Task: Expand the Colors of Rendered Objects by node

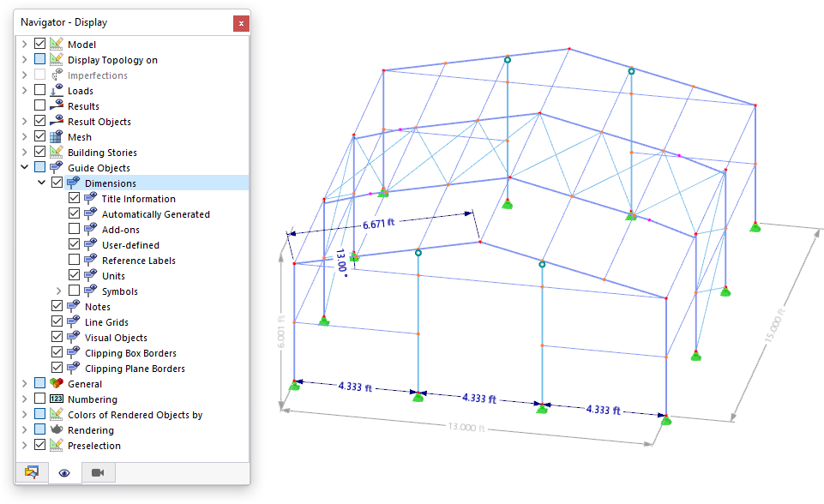Action: [x=24, y=414]
